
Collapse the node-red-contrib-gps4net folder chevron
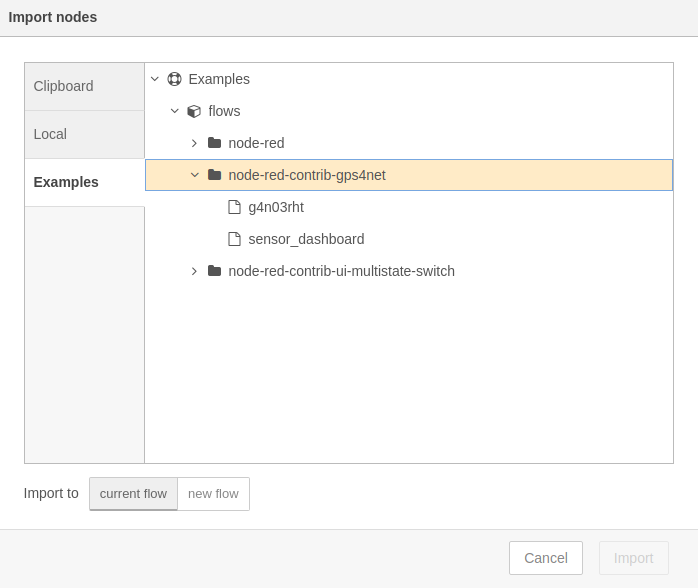pos(195,175)
